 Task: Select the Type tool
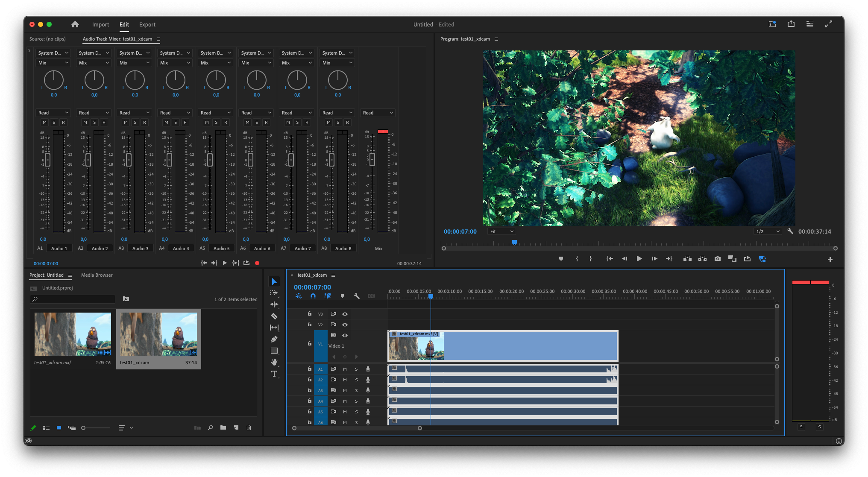click(274, 374)
